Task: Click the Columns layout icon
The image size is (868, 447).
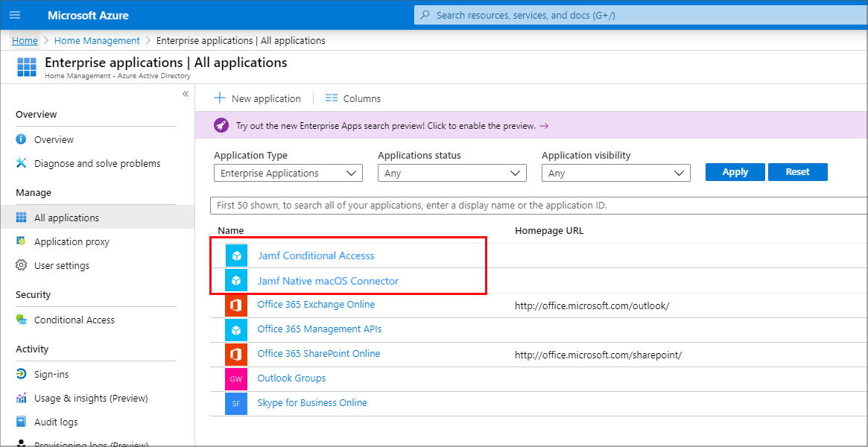Action: (x=331, y=98)
